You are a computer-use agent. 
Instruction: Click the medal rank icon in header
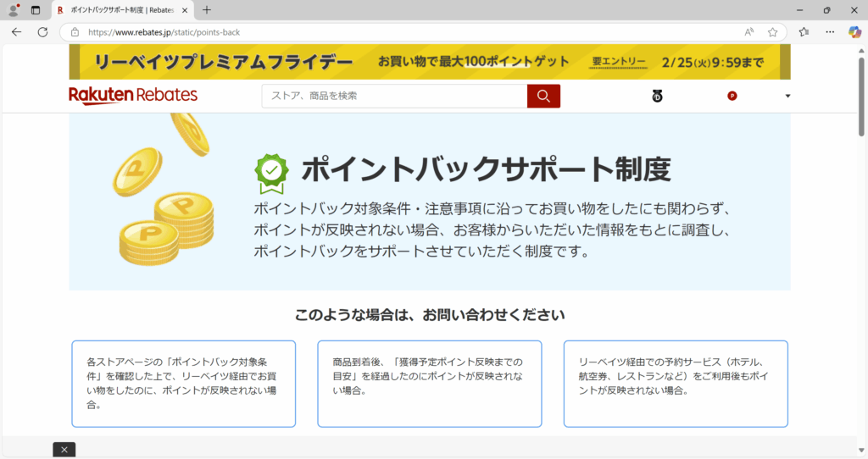click(657, 97)
